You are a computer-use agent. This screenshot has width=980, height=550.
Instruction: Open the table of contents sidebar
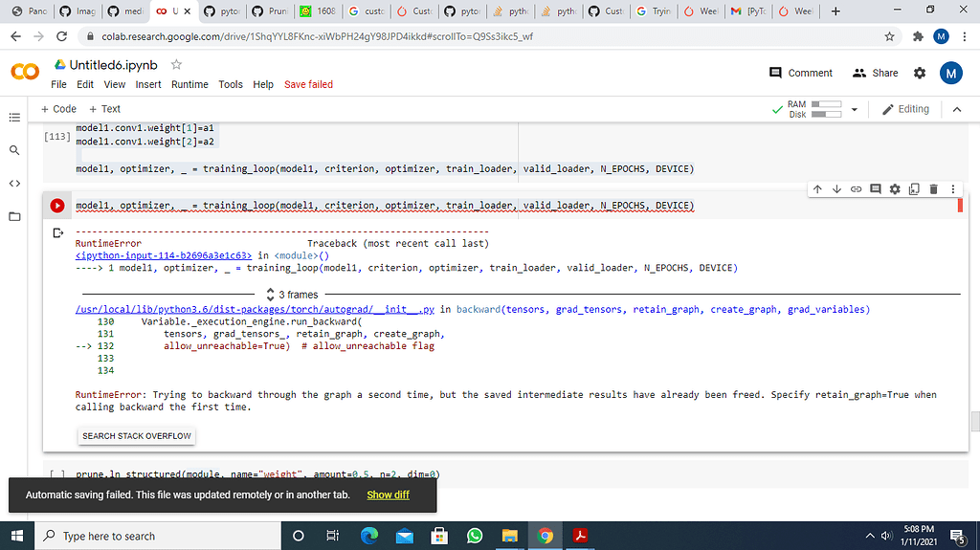[14, 118]
